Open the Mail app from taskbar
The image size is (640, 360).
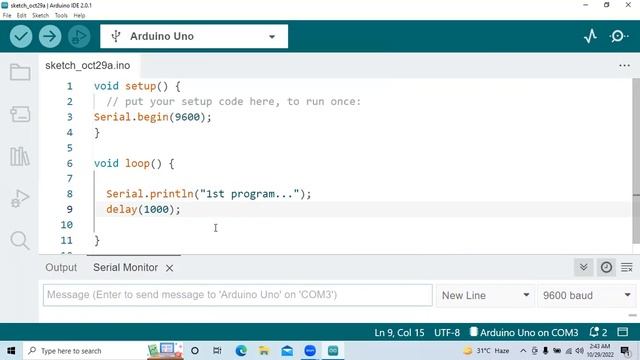tap(287, 351)
